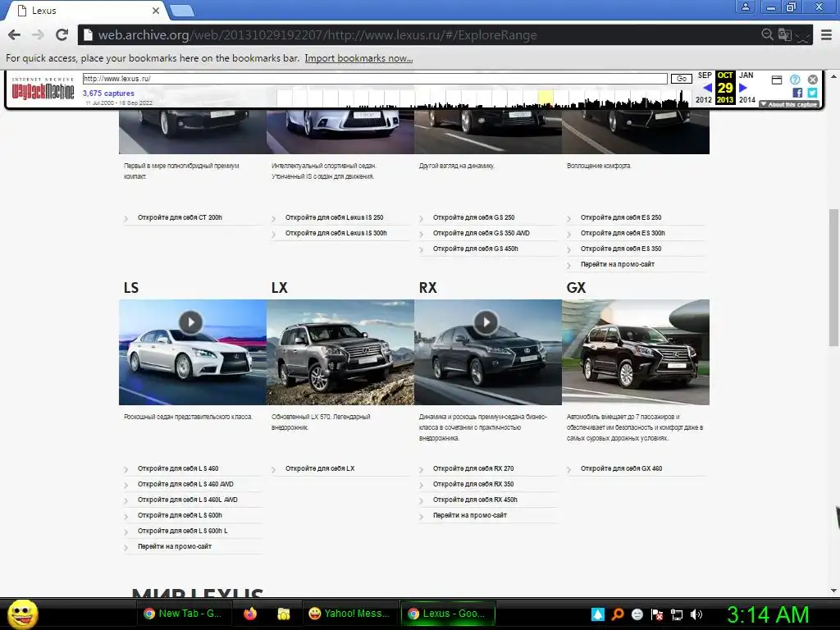Click the orange magnifier tray icon
840x630 pixels.
(x=617, y=614)
